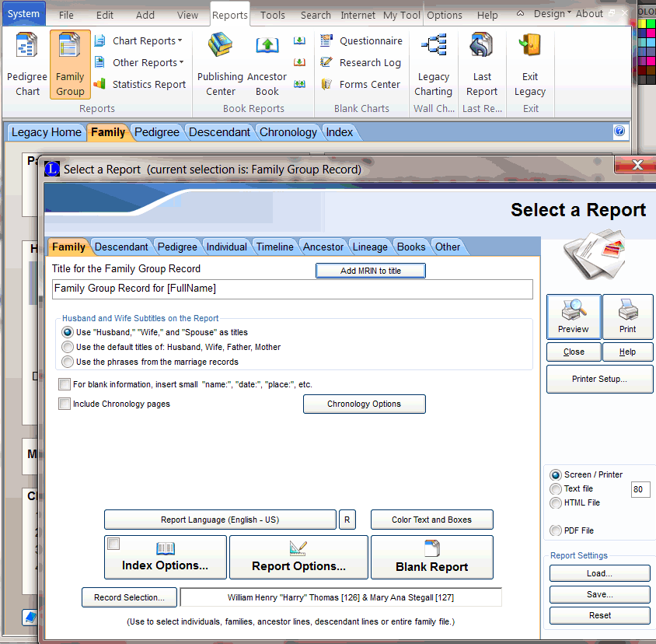Click the Reset settings button
Viewport: 656px width, 644px height.
599,615
